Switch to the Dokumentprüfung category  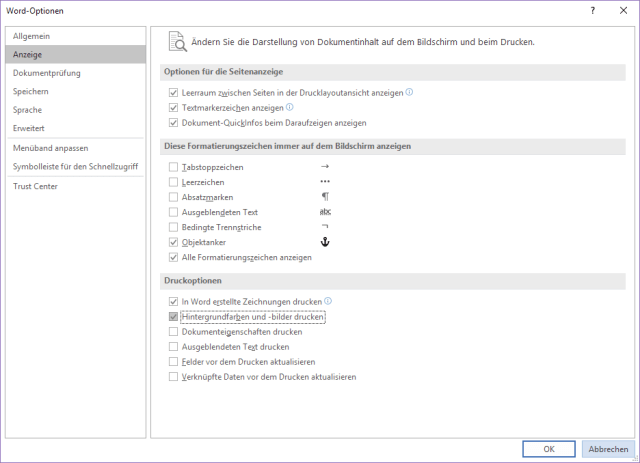pos(47,73)
